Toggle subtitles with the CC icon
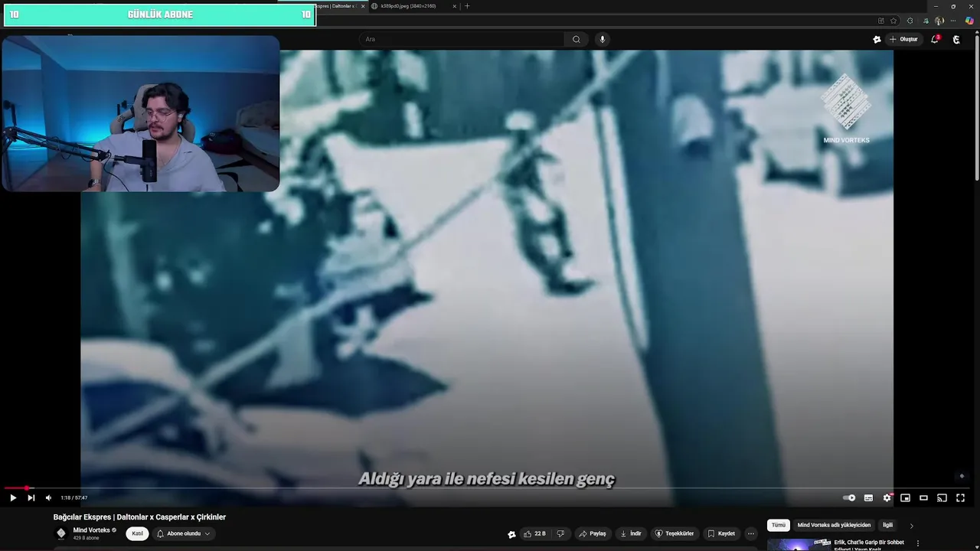 pos(868,497)
